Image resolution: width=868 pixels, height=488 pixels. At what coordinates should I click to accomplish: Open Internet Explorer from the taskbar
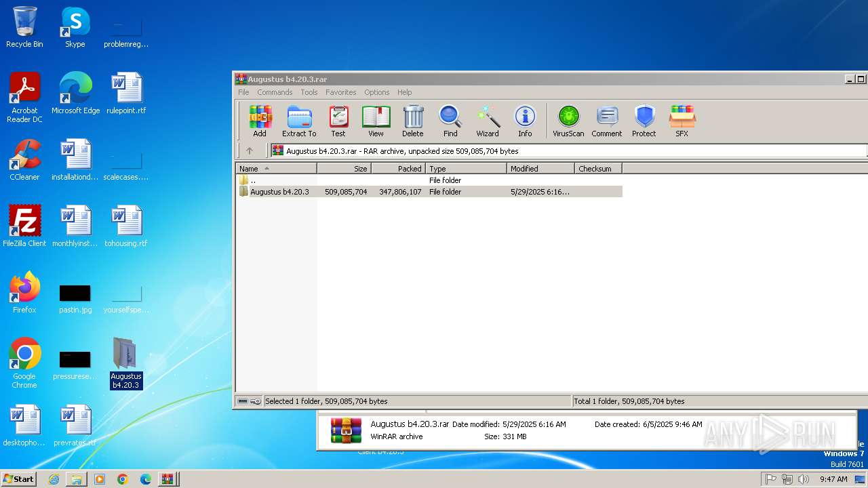(54, 479)
